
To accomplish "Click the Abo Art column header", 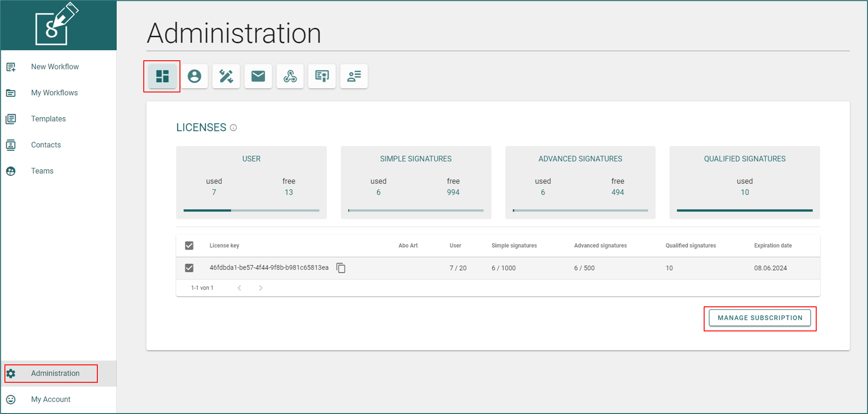I will pos(408,246).
